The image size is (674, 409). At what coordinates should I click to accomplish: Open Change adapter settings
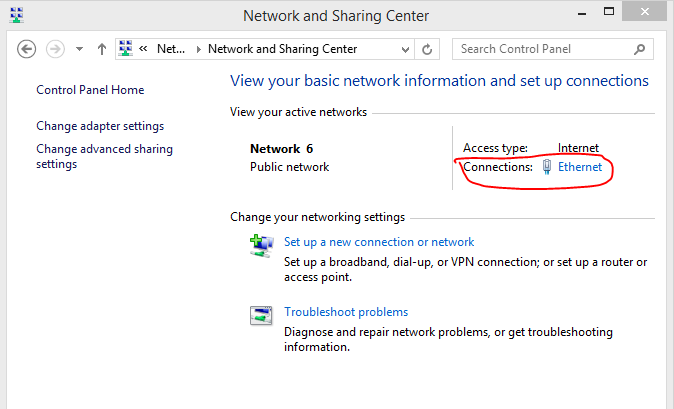[100, 126]
